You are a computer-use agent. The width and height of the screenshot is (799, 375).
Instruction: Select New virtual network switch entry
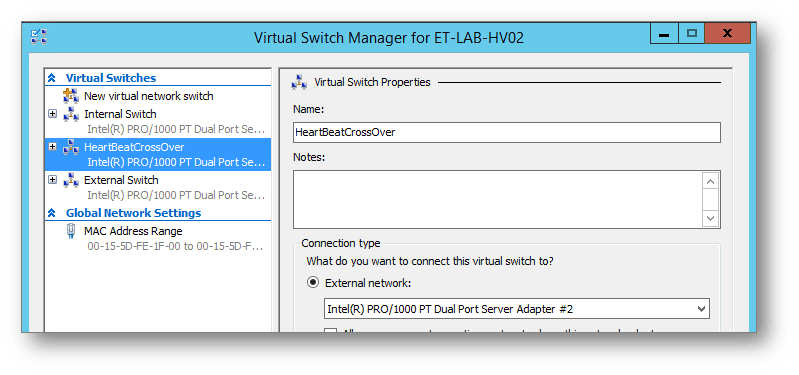pyautogui.click(x=149, y=96)
